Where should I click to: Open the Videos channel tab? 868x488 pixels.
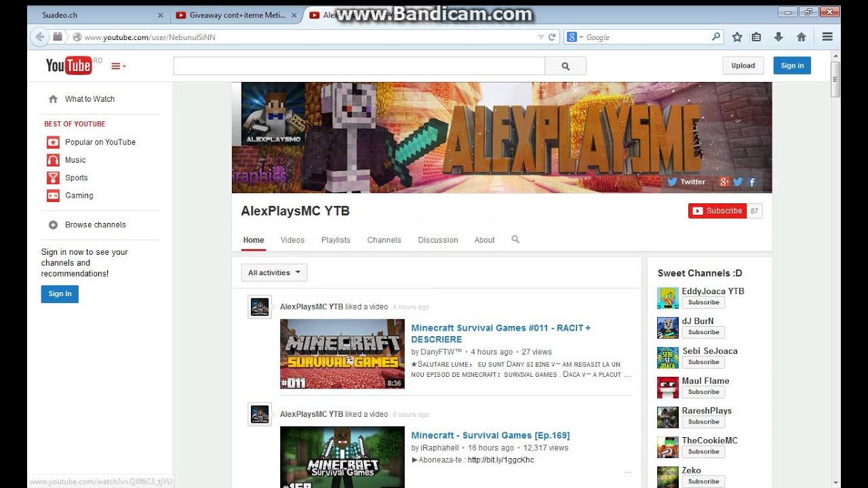coord(292,240)
